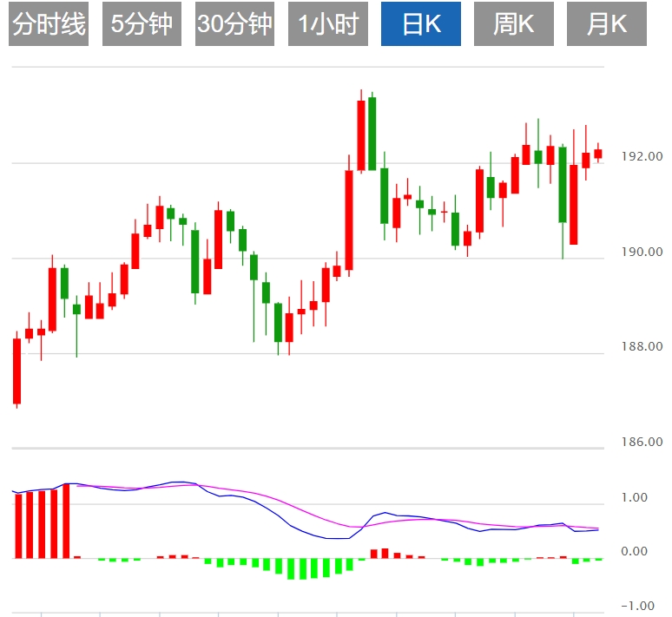The height and width of the screenshot is (617, 672).
Task: Select the 5分钟 interval tab
Action: click(x=142, y=23)
